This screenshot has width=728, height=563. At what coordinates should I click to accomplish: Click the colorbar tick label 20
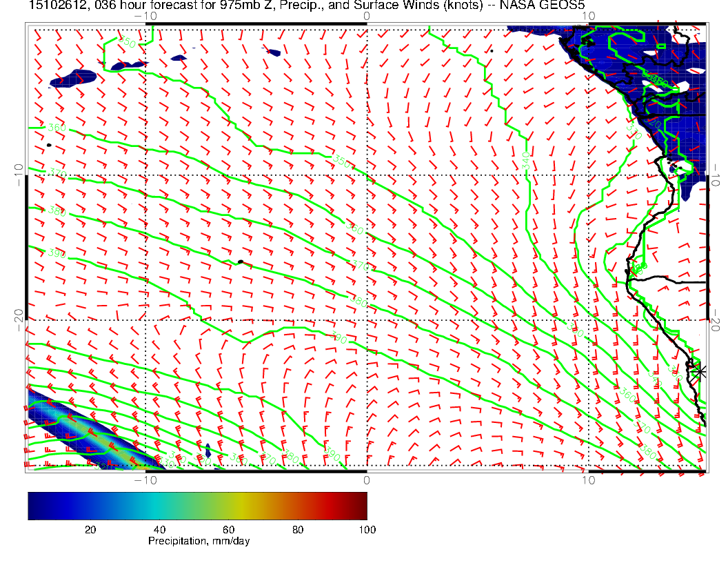[90, 530]
